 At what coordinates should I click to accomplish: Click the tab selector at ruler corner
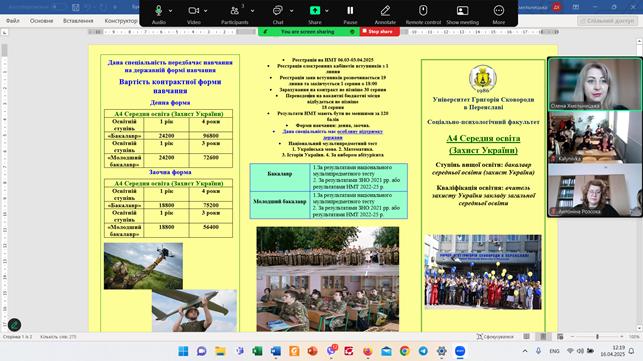pyautogui.click(x=5, y=32)
